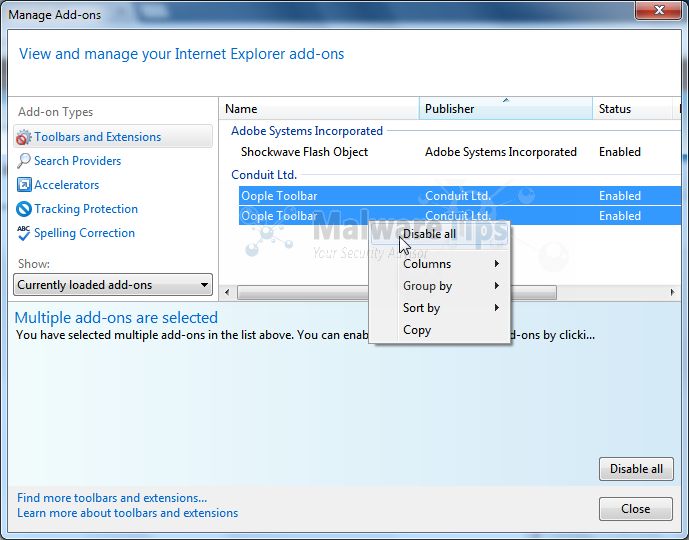Click the Search Providers magnifier icon
The height and width of the screenshot is (540, 689).
[24, 161]
